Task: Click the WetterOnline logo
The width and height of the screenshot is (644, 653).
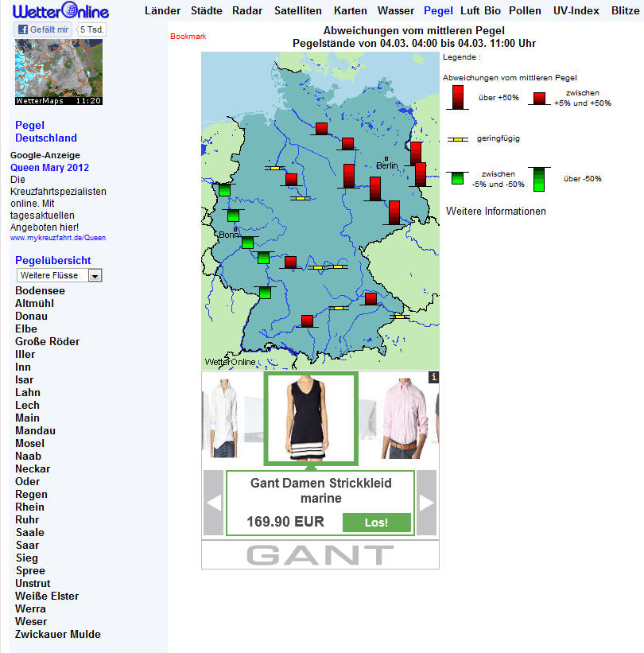Action: [x=60, y=10]
